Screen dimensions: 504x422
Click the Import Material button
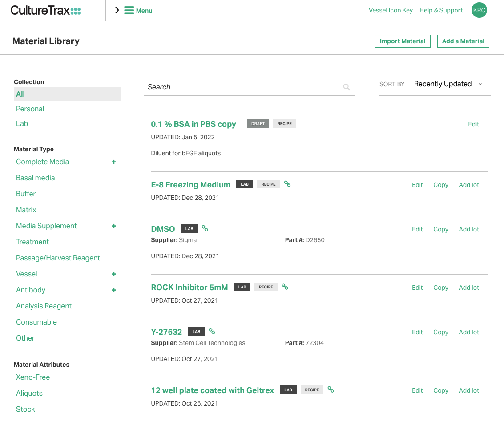[x=403, y=41]
